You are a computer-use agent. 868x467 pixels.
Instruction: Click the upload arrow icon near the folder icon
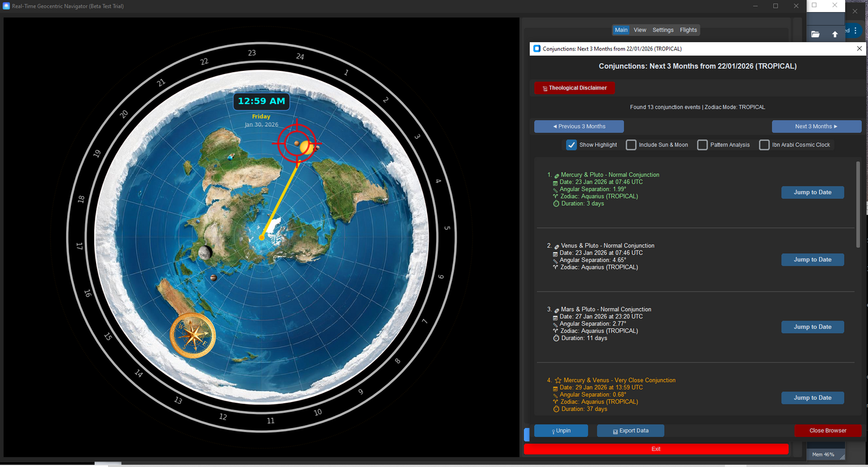coord(835,35)
